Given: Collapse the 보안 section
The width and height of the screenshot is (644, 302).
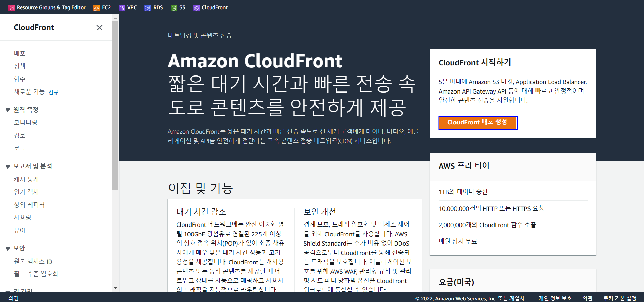Looking at the screenshot, I should (7, 249).
